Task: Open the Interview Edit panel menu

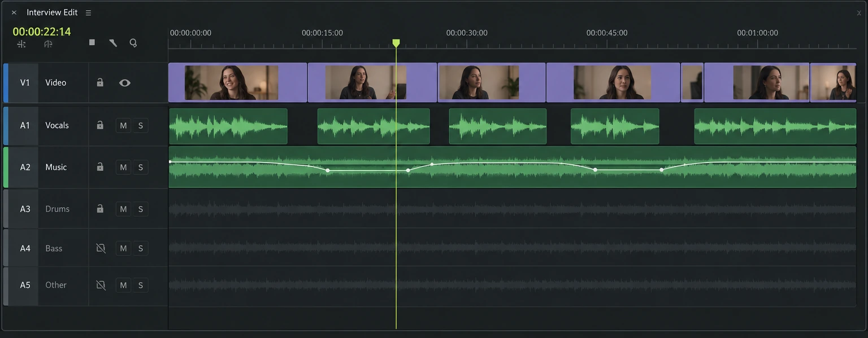Action: (x=88, y=12)
